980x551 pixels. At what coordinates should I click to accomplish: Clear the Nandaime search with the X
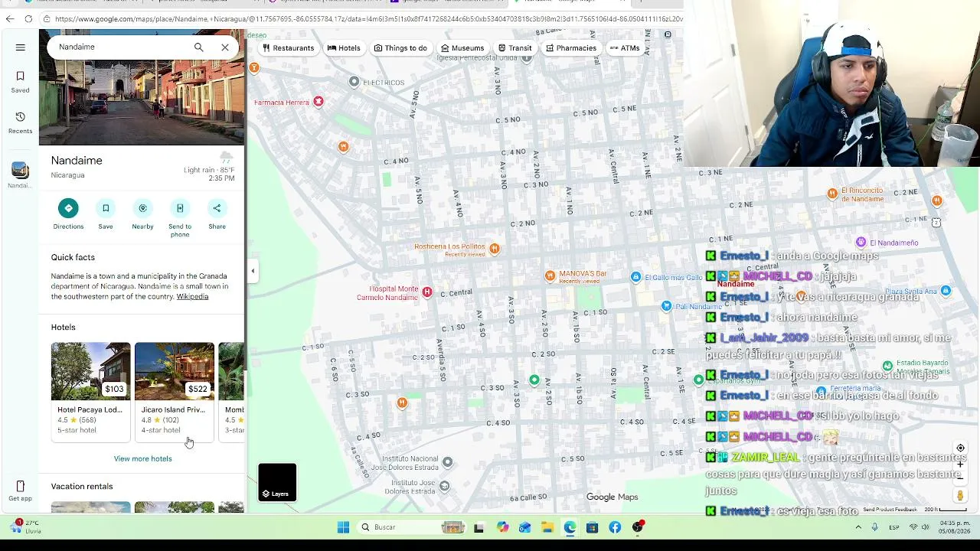pyautogui.click(x=225, y=47)
